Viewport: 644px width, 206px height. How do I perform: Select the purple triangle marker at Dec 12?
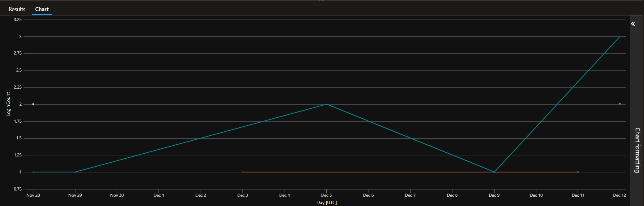620,104
